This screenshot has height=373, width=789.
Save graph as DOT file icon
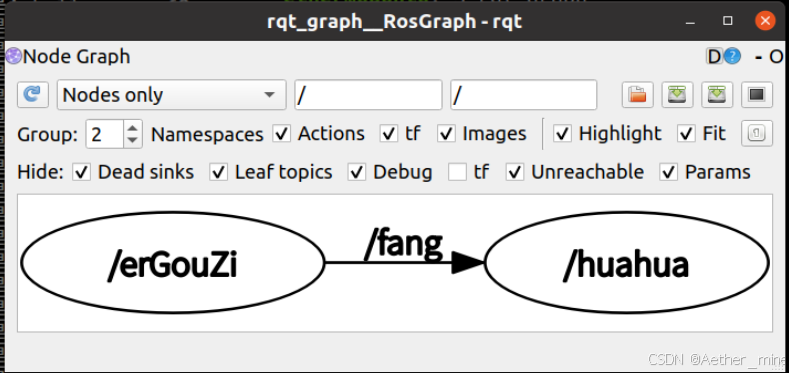(677, 95)
